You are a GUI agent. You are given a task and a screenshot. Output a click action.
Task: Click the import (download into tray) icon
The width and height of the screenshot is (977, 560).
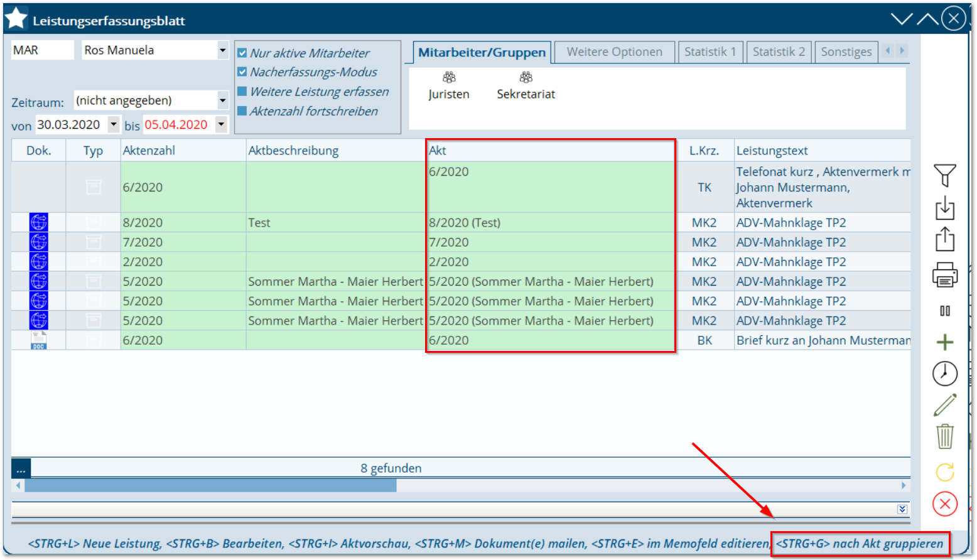pyautogui.click(x=944, y=207)
